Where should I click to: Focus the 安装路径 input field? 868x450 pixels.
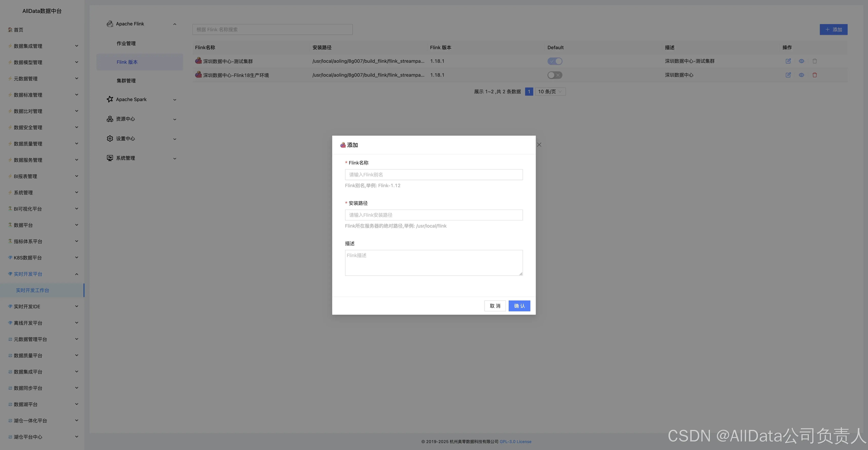pos(434,215)
